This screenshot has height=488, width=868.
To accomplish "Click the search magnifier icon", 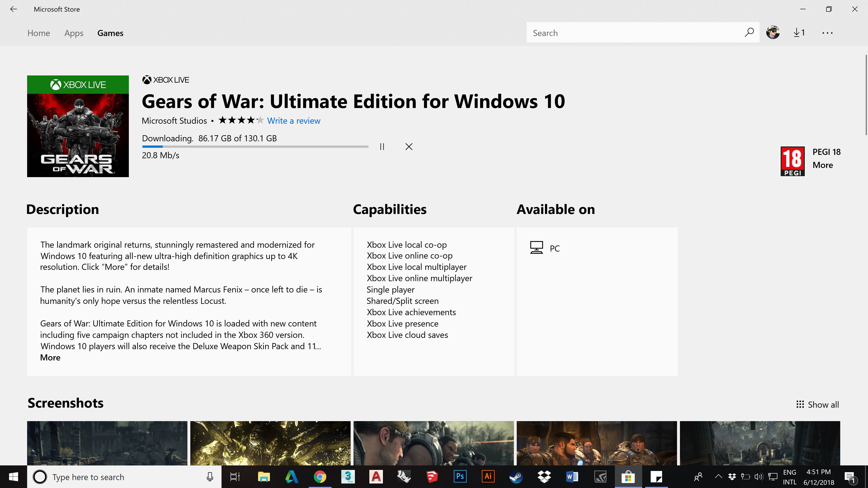I will (749, 32).
